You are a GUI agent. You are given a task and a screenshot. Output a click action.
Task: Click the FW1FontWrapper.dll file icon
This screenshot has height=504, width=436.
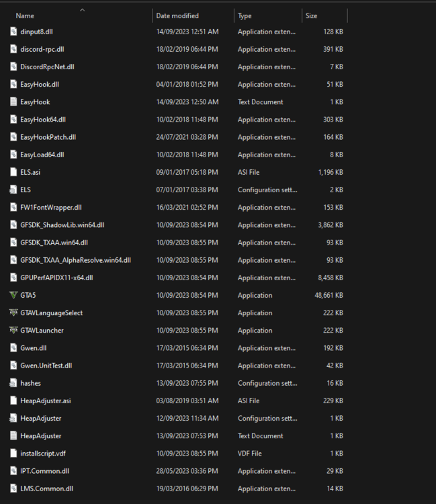pos(13,208)
